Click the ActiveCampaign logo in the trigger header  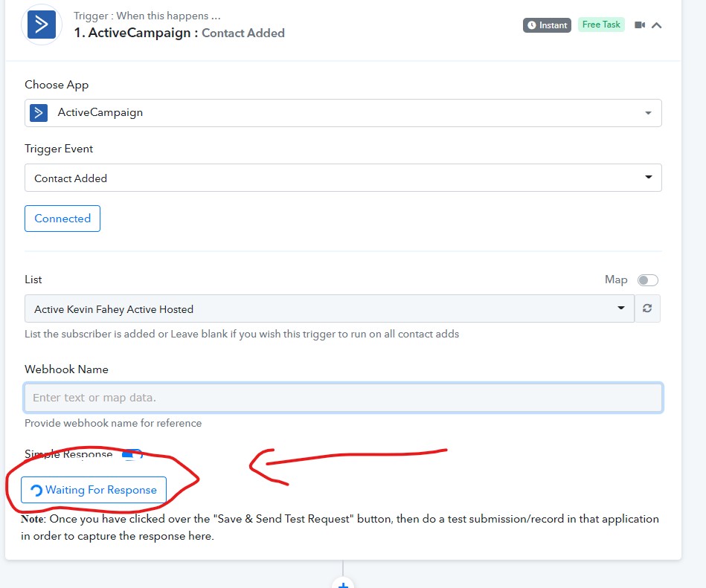[42, 25]
